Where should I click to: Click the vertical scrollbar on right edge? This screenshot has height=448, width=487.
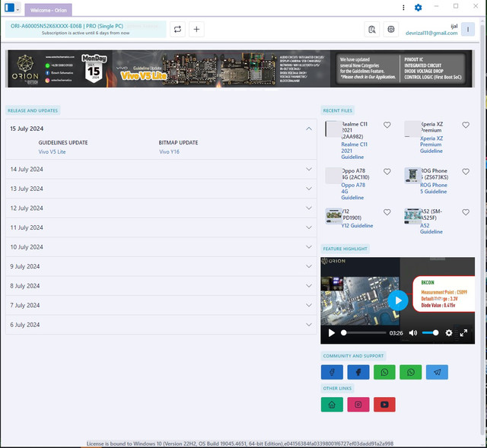[x=483, y=230]
